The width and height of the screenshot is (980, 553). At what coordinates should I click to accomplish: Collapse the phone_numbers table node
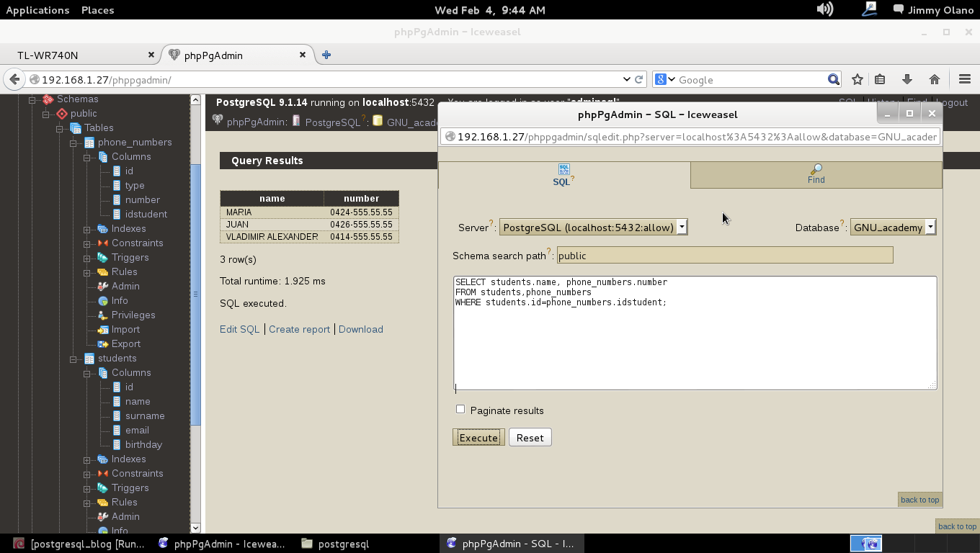pyautogui.click(x=73, y=143)
